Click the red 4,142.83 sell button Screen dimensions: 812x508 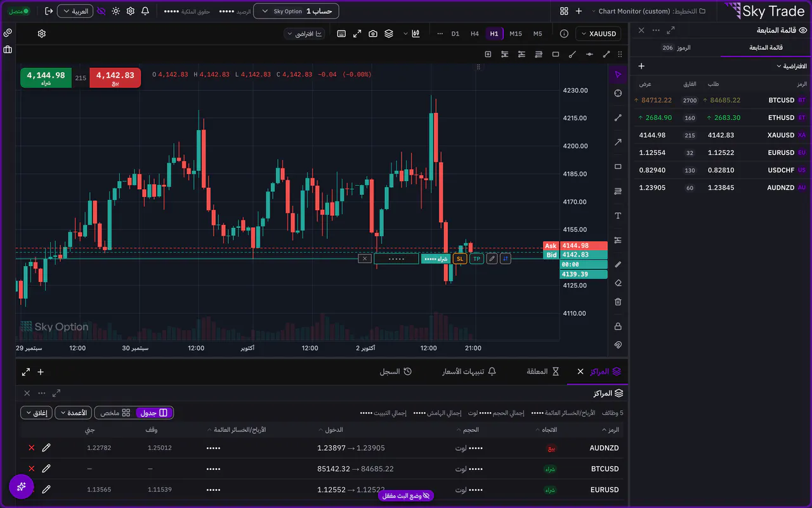coord(115,77)
